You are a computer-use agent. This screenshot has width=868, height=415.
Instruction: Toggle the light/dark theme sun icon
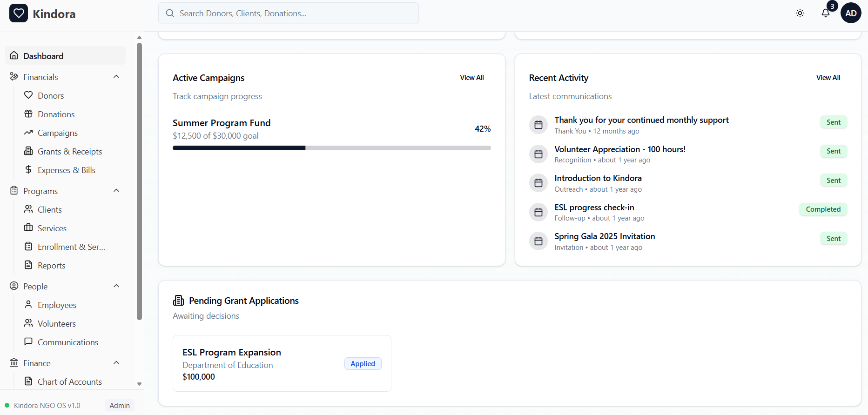pyautogui.click(x=800, y=13)
